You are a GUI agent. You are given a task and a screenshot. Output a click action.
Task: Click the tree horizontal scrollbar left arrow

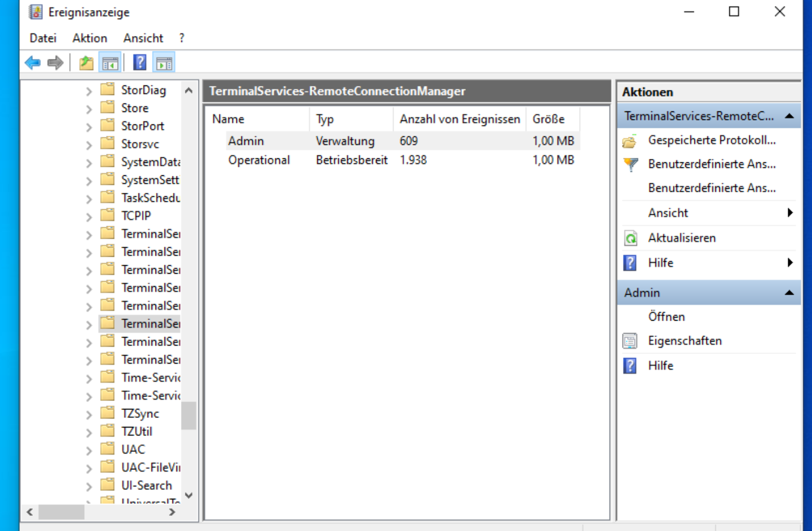coord(30,512)
